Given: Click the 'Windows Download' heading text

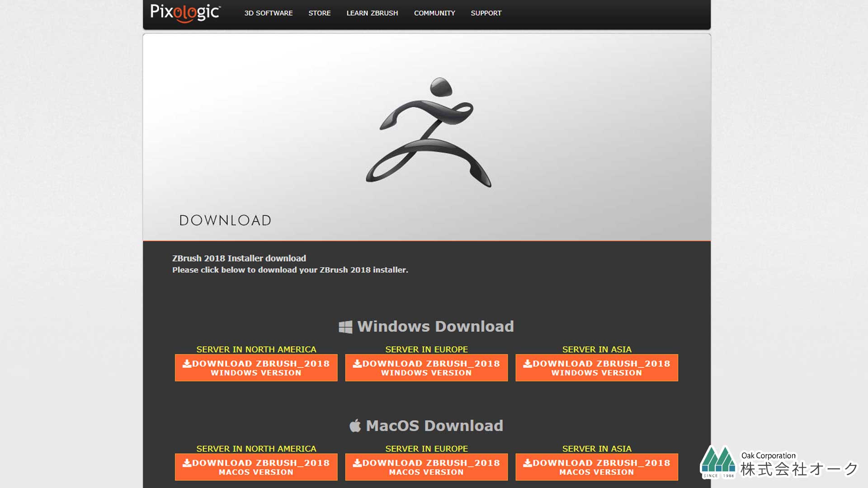Looking at the screenshot, I should (x=435, y=326).
